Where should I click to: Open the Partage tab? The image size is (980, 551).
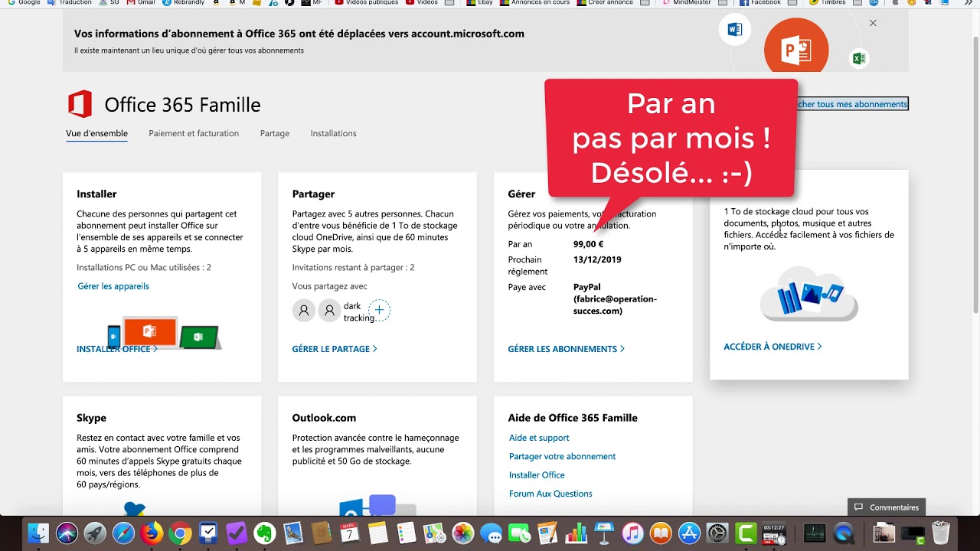(275, 133)
